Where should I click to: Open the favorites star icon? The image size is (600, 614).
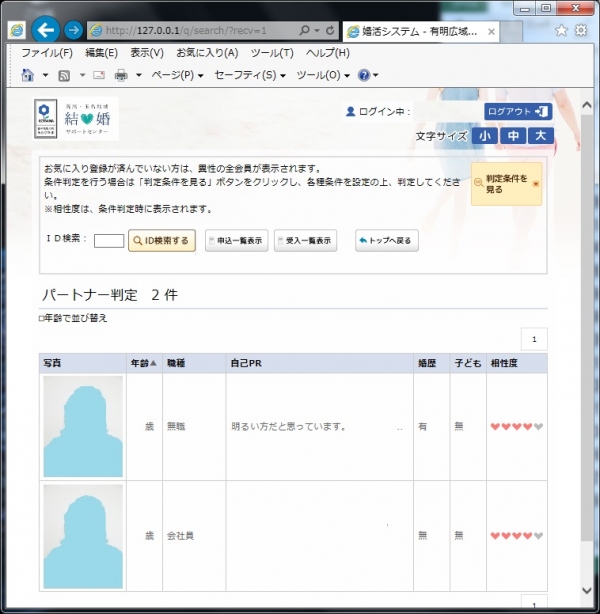click(561, 30)
